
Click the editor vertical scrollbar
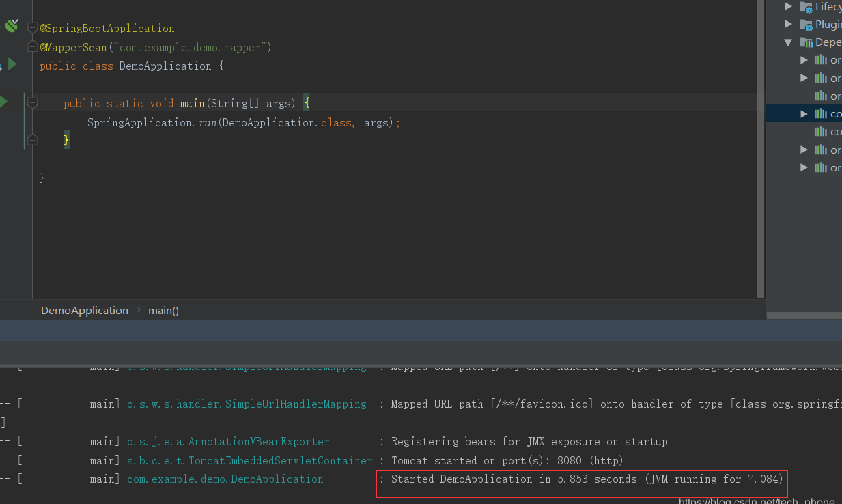pos(761,148)
